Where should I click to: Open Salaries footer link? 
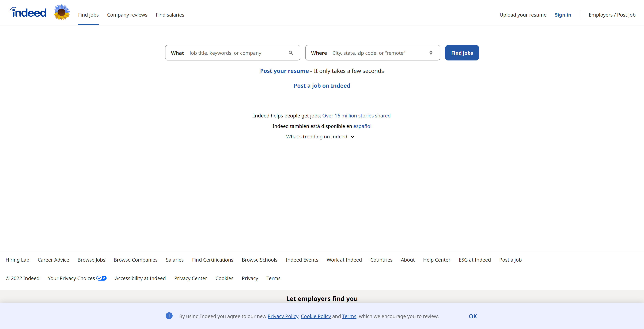click(175, 260)
